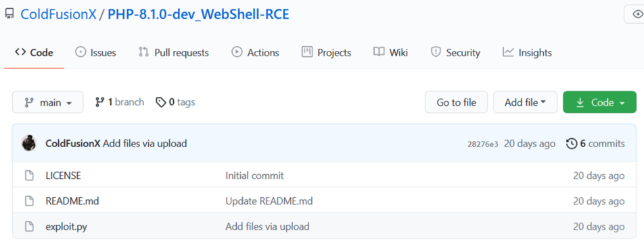
Task: Click the Wiki book icon
Action: 379,52
